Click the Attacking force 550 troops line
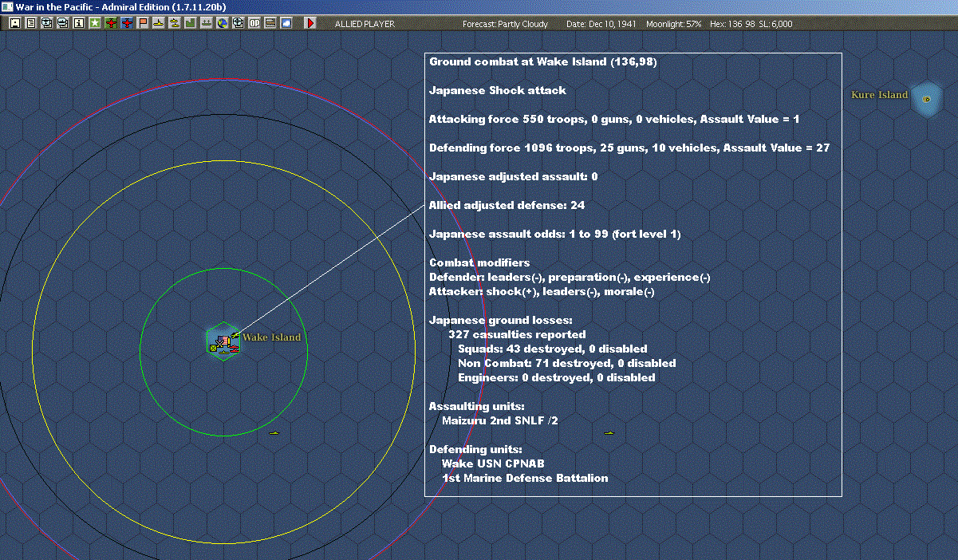The image size is (958, 560). pyautogui.click(x=614, y=119)
